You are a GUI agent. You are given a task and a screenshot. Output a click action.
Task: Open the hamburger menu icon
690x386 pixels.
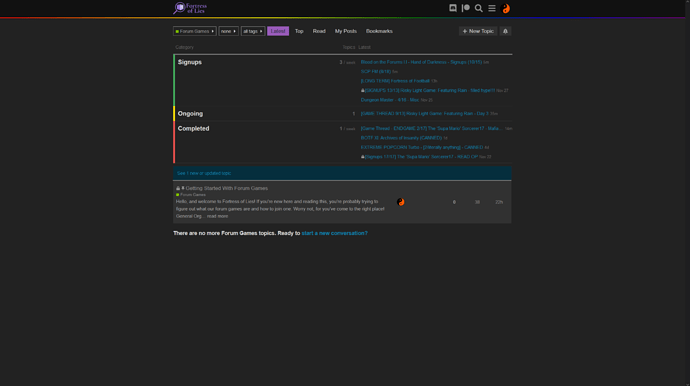492,8
